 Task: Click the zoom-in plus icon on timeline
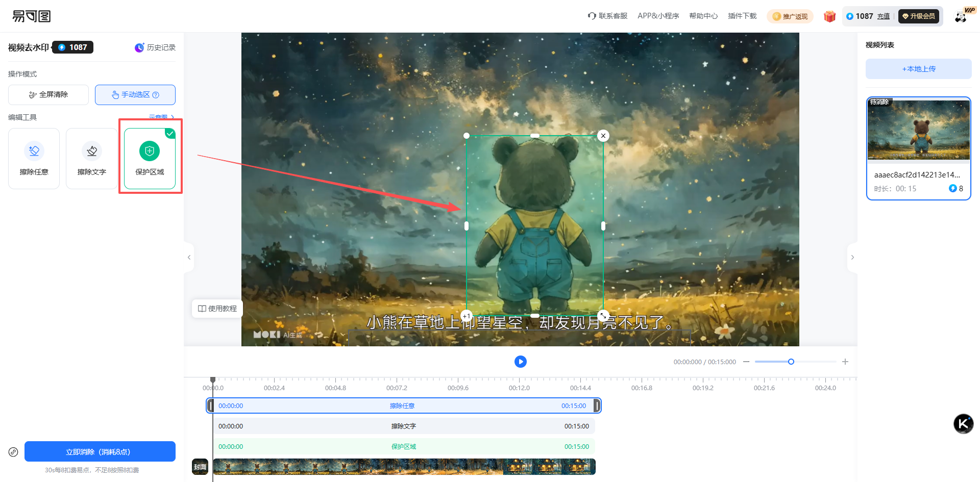coord(845,362)
